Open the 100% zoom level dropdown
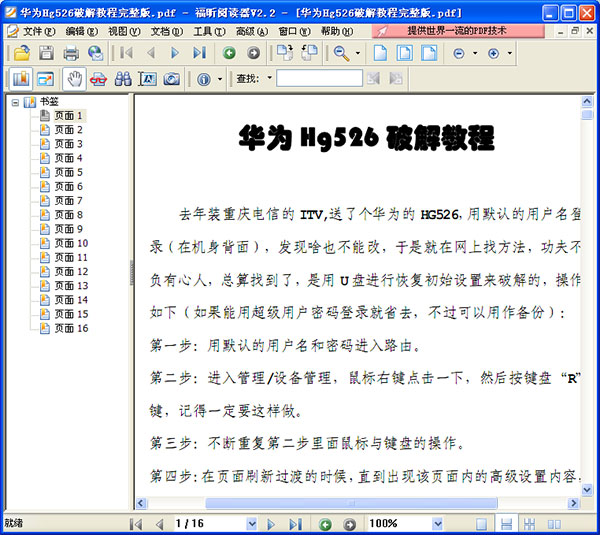 (437, 524)
